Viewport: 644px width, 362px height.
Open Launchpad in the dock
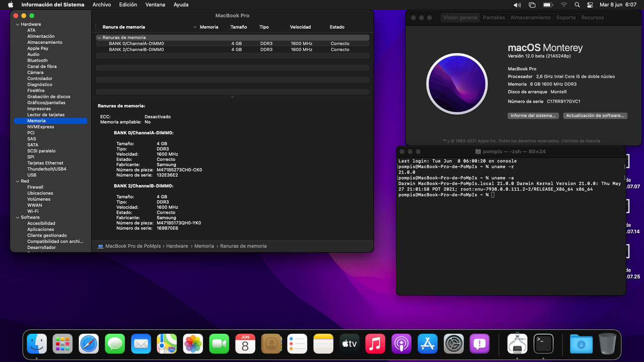[63, 344]
